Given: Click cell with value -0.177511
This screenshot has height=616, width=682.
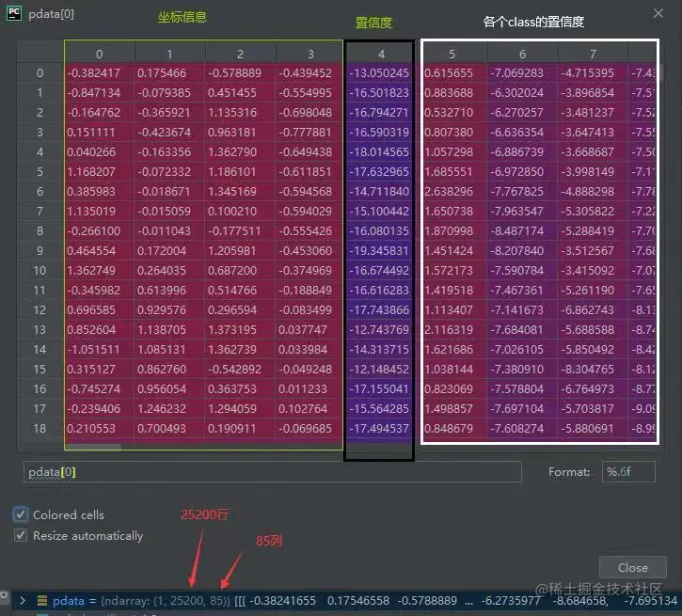Looking at the screenshot, I should pos(241,230).
